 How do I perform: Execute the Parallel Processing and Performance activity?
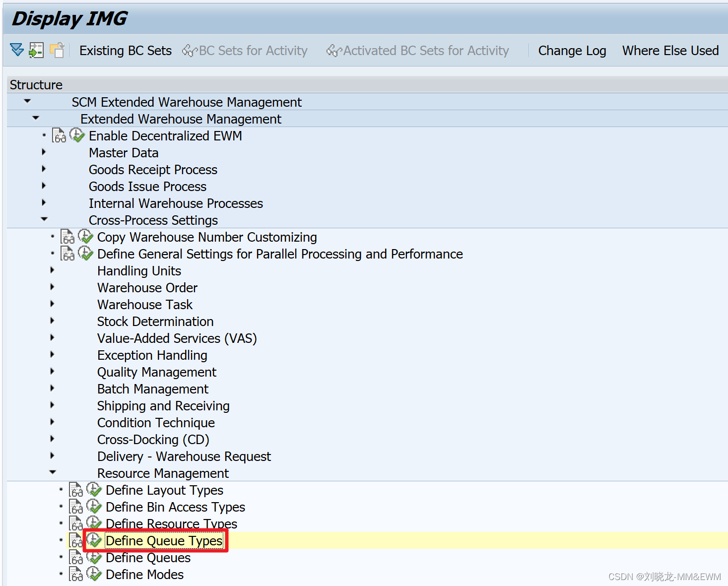(86, 253)
